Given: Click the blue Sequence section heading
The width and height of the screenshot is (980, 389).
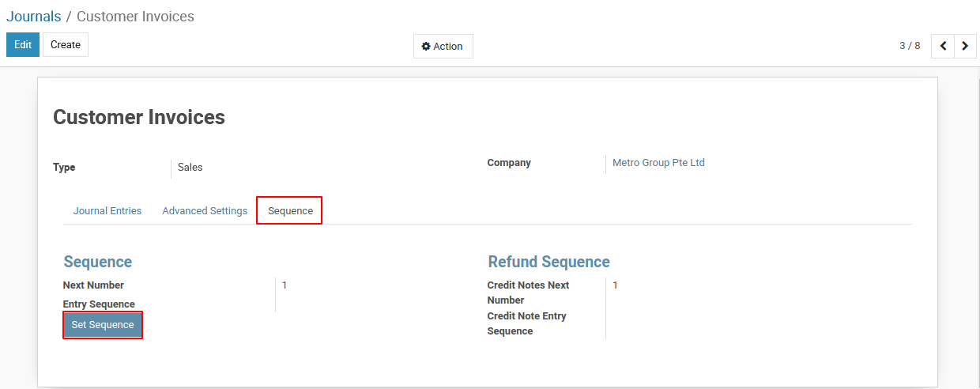Looking at the screenshot, I should pyautogui.click(x=98, y=262).
